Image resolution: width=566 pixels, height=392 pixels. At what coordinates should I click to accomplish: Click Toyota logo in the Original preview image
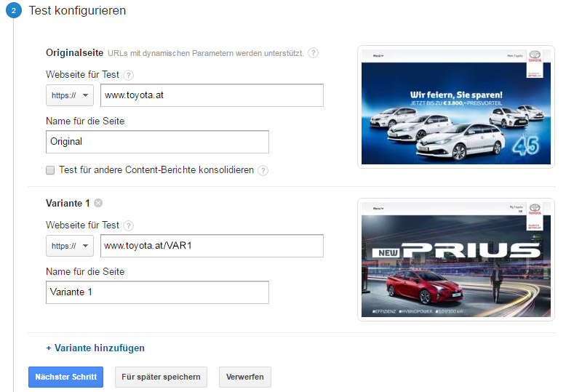pos(535,56)
